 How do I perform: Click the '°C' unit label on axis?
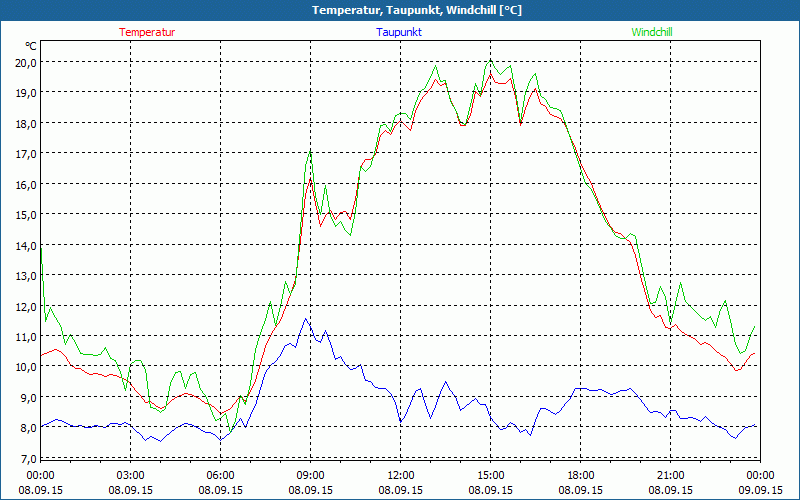pyautogui.click(x=31, y=46)
